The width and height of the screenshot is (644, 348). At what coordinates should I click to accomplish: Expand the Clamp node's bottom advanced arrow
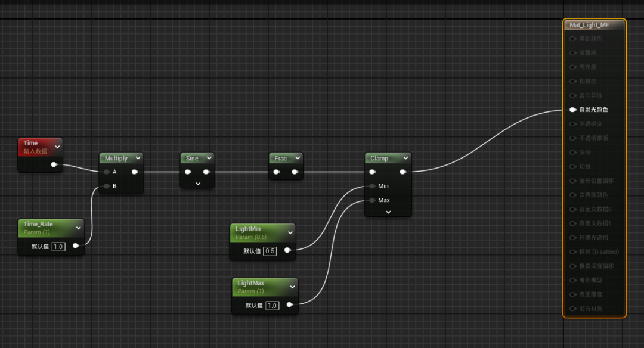pos(388,212)
